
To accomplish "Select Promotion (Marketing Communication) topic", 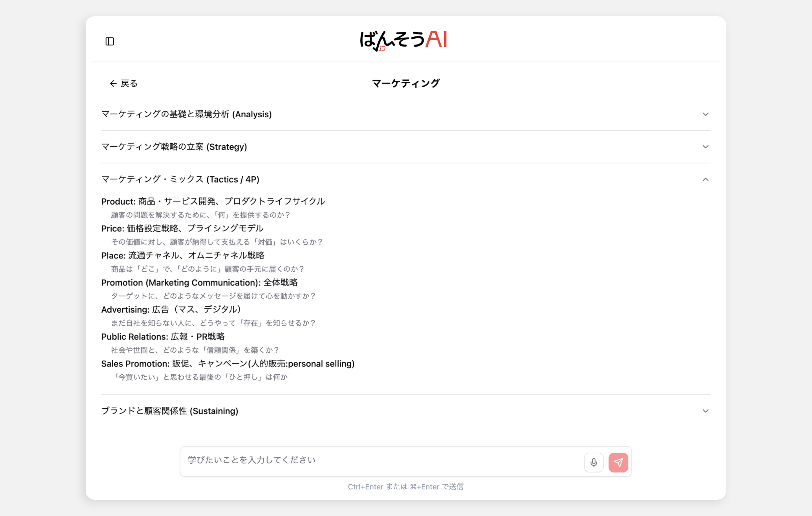I will tap(199, 282).
